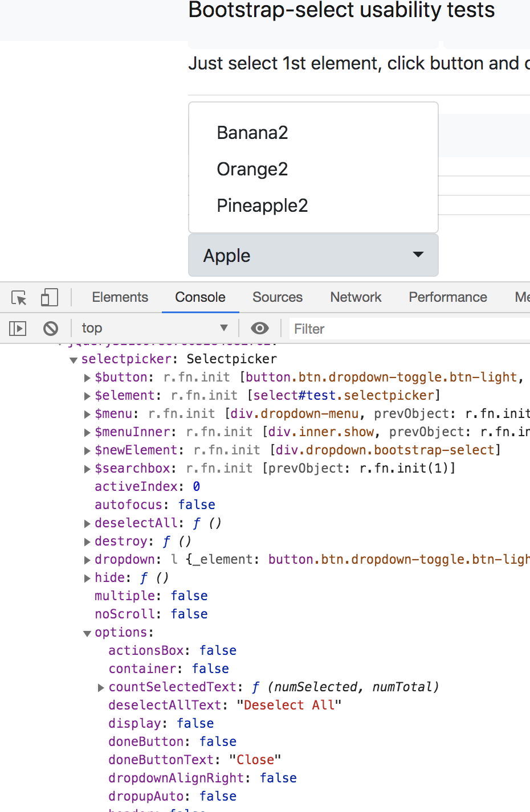Screen dimensions: 530x812
Task: Select the Pineapple2 option
Action: 262,205
